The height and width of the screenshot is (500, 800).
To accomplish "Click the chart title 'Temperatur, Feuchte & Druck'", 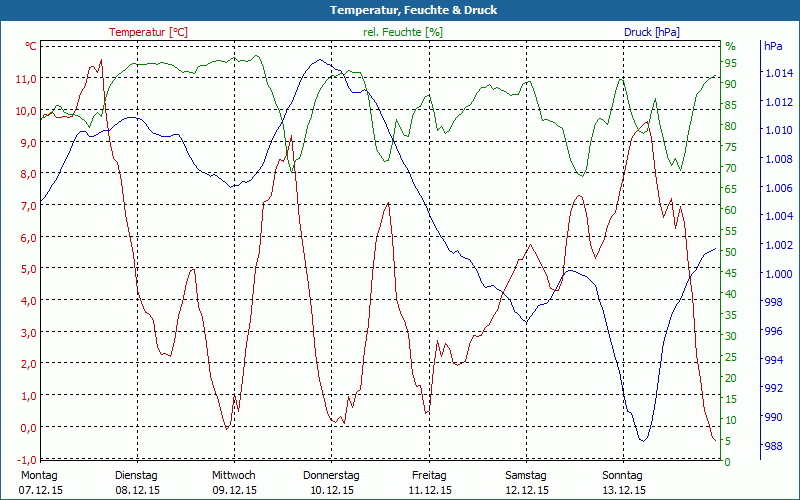I will coord(413,10).
